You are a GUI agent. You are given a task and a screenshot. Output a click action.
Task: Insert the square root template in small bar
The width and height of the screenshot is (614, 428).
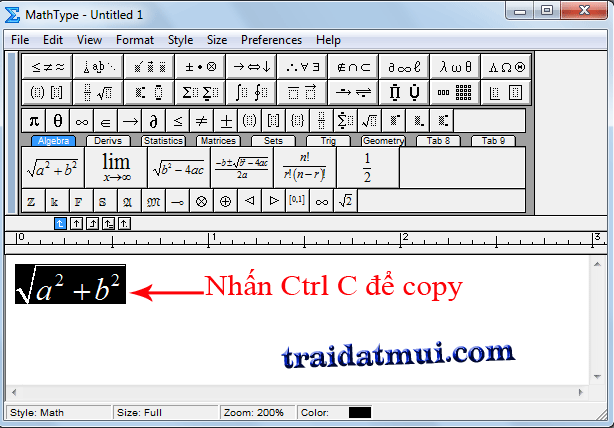pyautogui.click(x=370, y=121)
